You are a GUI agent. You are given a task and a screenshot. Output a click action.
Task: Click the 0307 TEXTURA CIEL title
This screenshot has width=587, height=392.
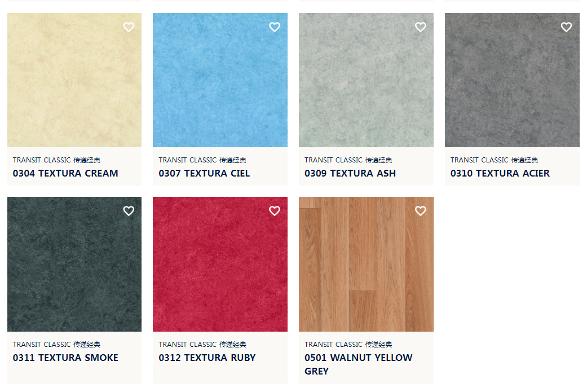point(204,173)
